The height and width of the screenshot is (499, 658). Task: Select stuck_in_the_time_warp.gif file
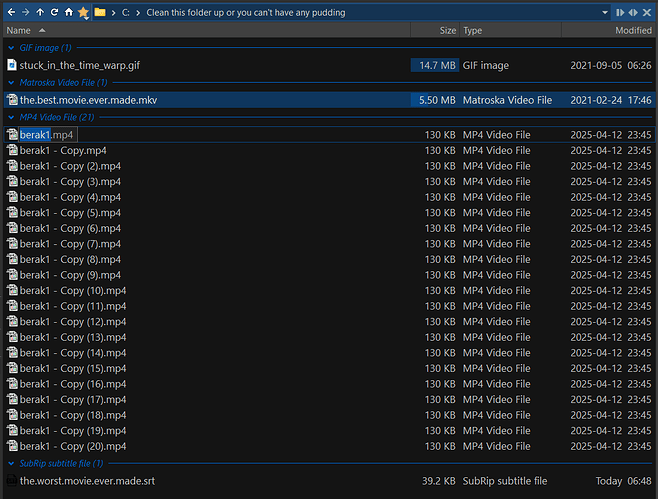point(80,65)
